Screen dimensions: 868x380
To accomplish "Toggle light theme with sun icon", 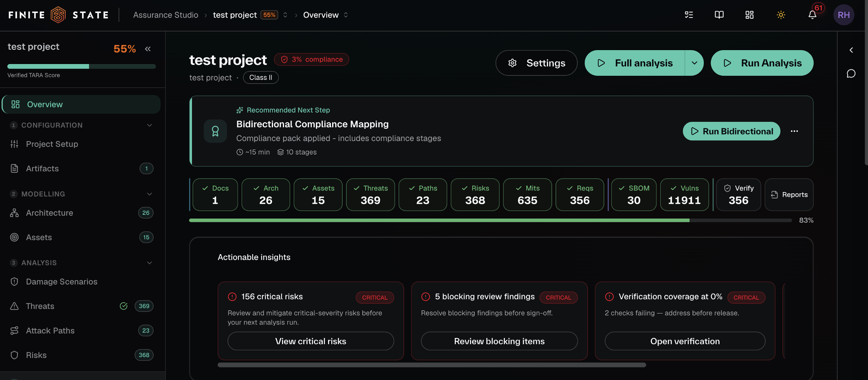I will pos(781,15).
